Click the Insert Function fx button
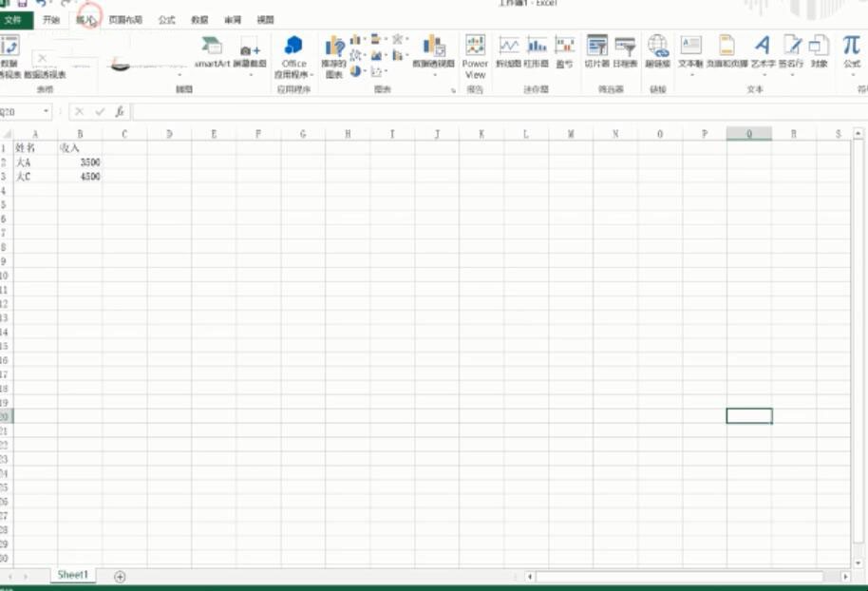This screenshot has width=868, height=591. (120, 112)
